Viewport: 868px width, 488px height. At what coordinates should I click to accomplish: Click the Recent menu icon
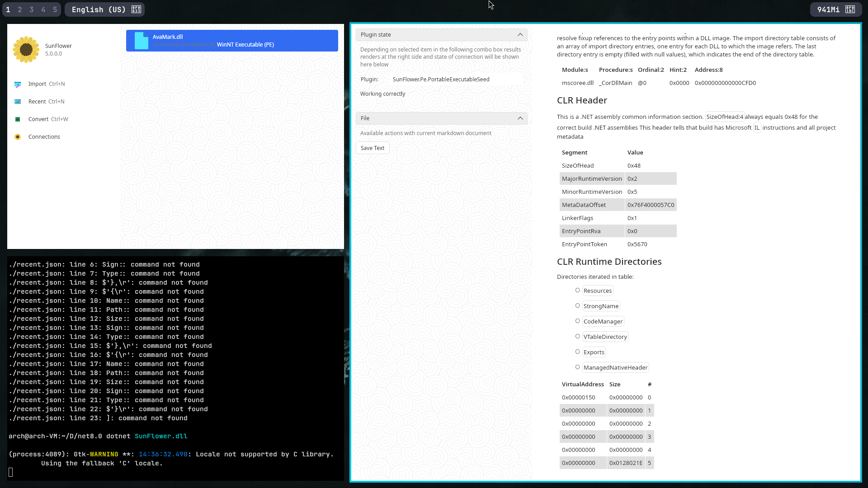tap(18, 102)
